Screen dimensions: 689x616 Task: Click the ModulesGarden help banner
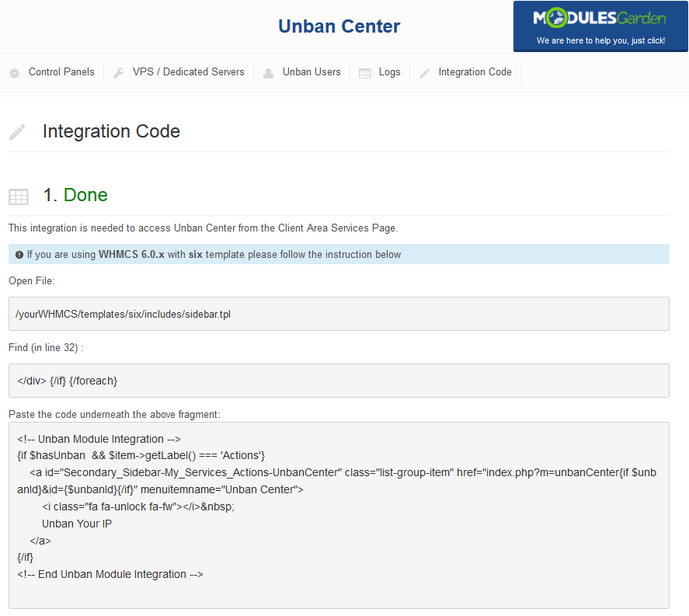(x=600, y=26)
